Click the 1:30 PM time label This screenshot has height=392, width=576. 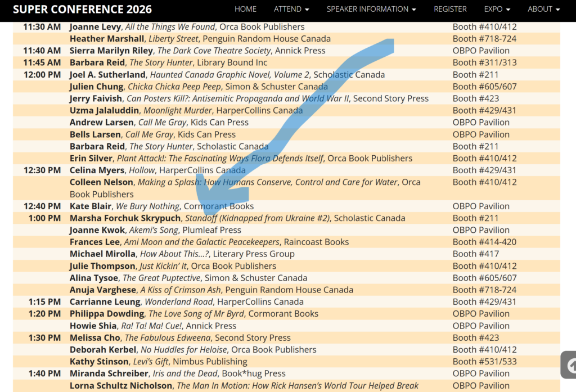tap(44, 338)
